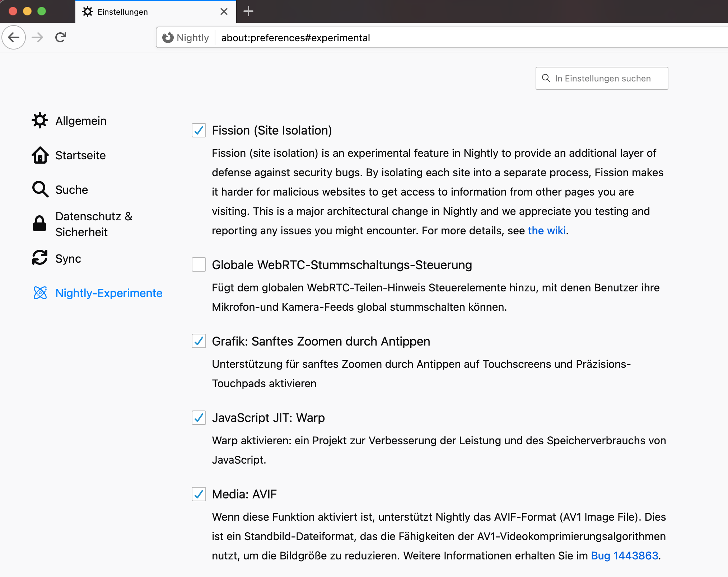Click the Startseite house icon

point(40,155)
